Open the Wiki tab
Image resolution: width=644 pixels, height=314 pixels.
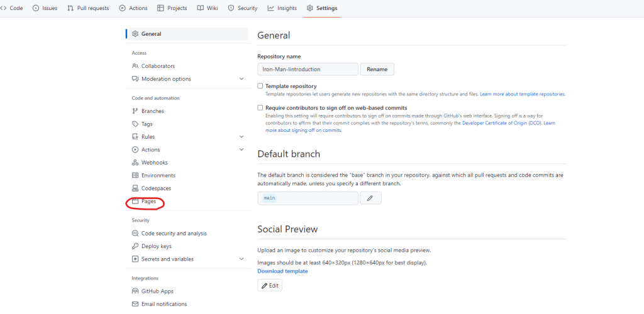[208, 8]
